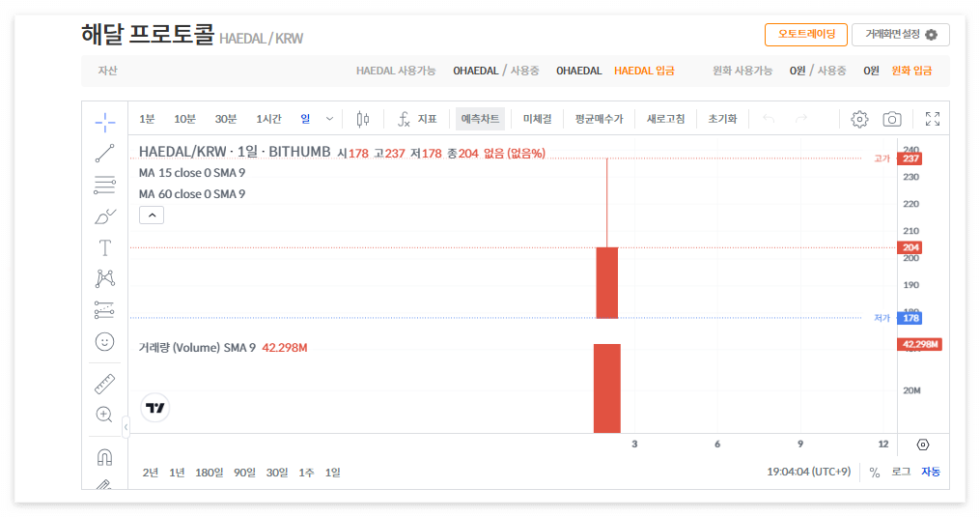Open chart settings gear icon

click(859, 119)
